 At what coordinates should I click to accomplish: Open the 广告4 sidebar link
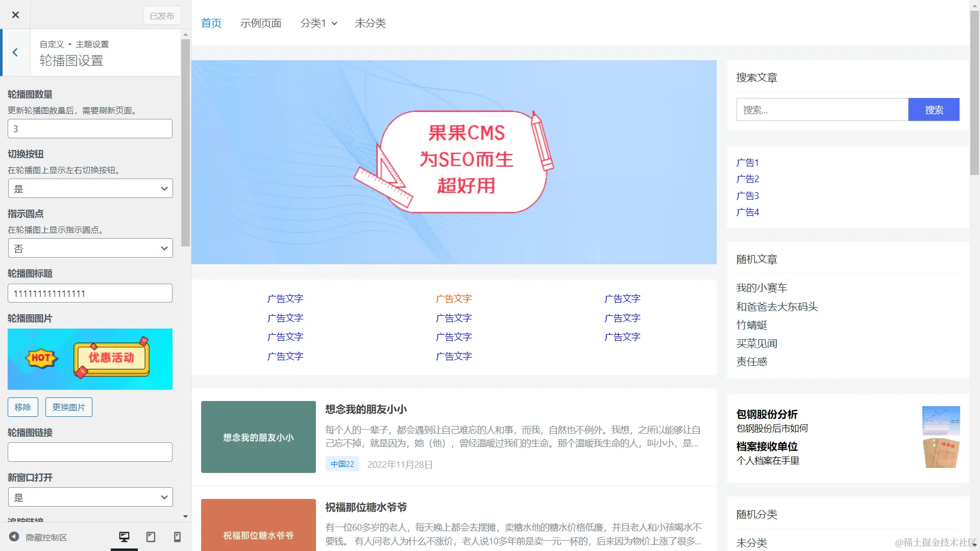pos(747,212)
